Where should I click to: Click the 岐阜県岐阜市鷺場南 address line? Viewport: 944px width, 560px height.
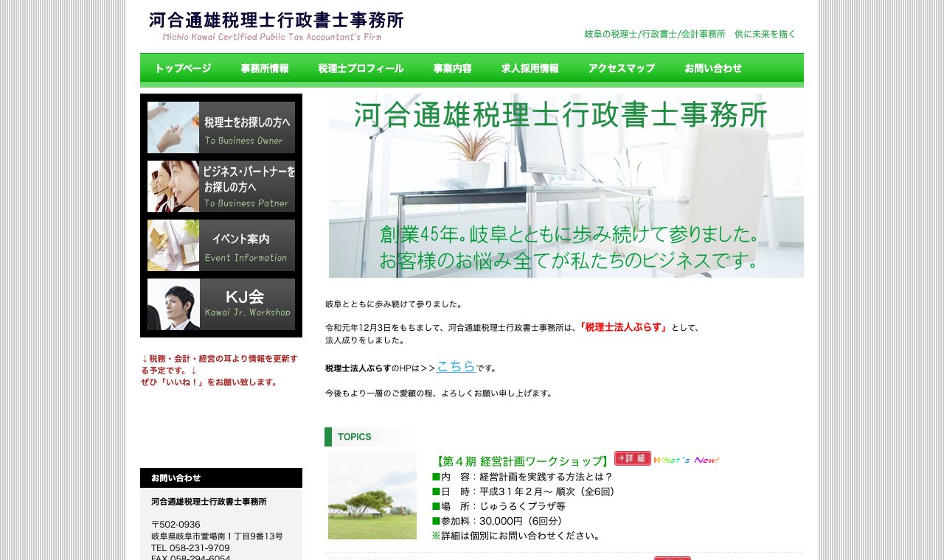click(x=217, y=536)
